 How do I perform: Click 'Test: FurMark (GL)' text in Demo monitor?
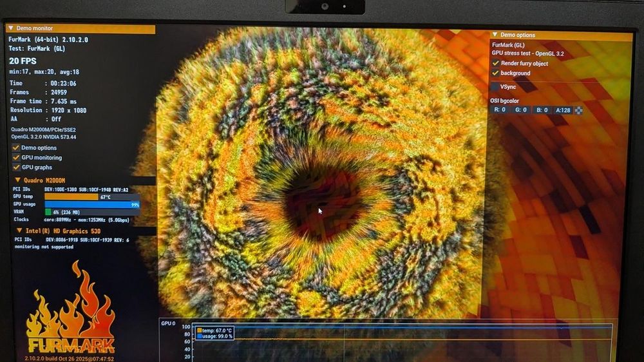point(37,48)
